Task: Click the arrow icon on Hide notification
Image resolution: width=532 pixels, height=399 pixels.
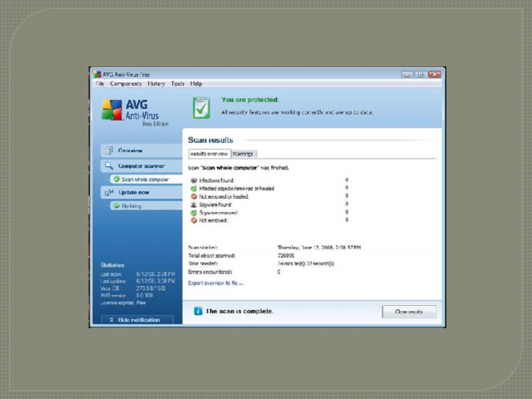Action: pyautogui.click(x=111, y=320)
